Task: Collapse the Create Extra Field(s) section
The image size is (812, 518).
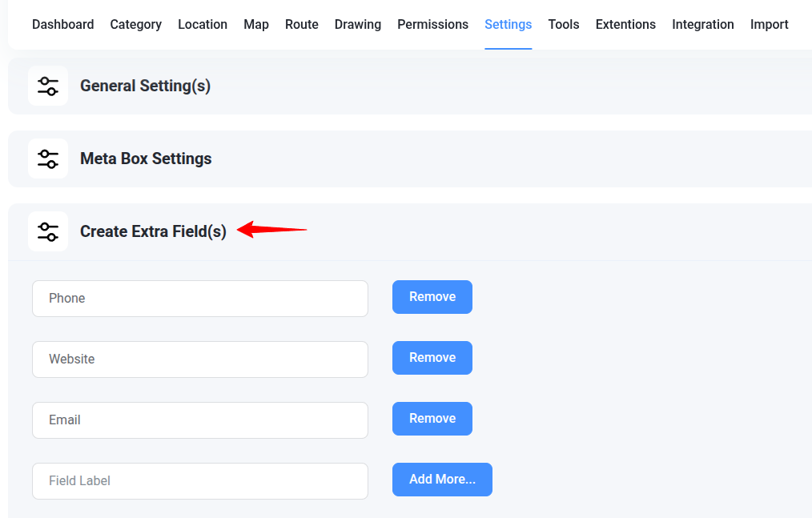Action: click(x=152, y=231)
